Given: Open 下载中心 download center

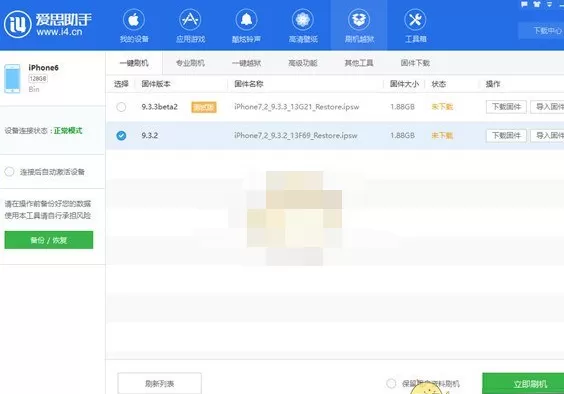Looking at the screenshot, I should 541,31.
